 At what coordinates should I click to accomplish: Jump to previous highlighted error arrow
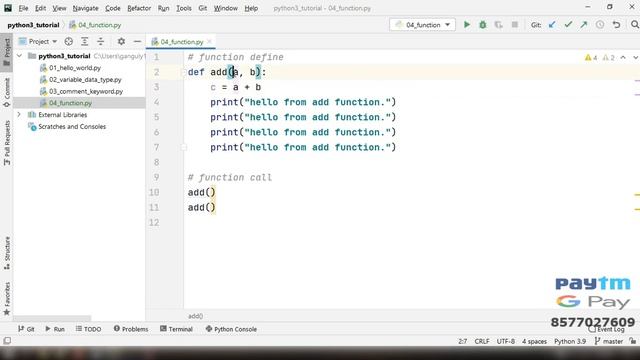pos(623,58)
